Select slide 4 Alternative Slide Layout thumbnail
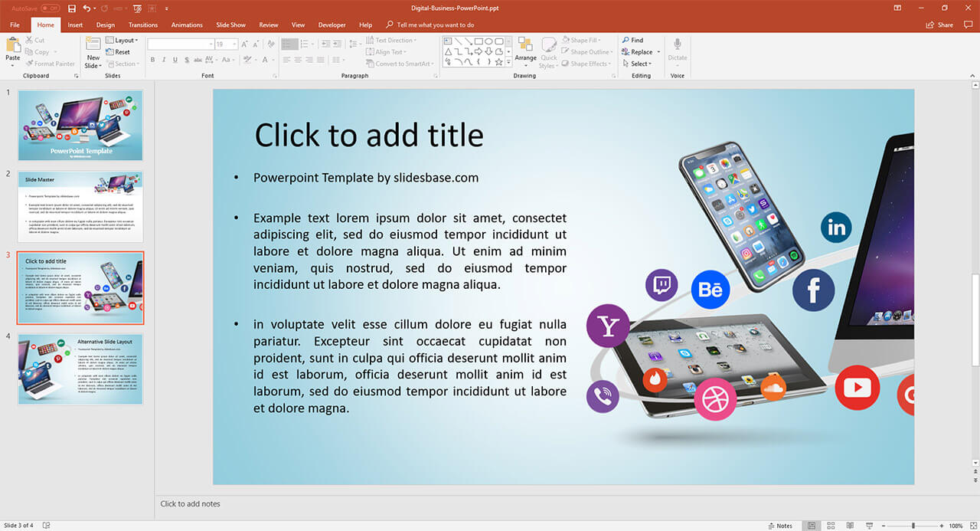The image size is (980, 531). click(x=80, y=369)
